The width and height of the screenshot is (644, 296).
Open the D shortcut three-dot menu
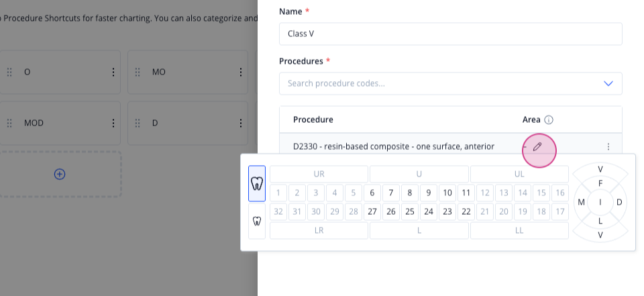(241, 123)
